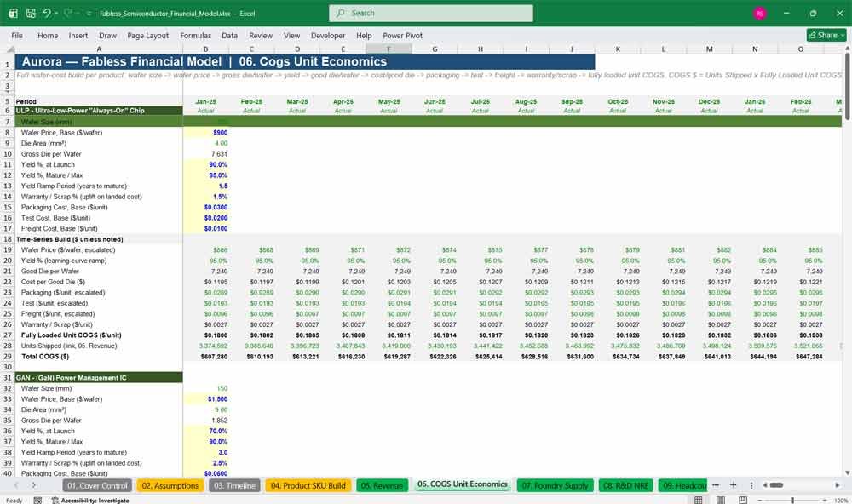Open the 04. Product SKU Build sheet tab

coord(308,485)
